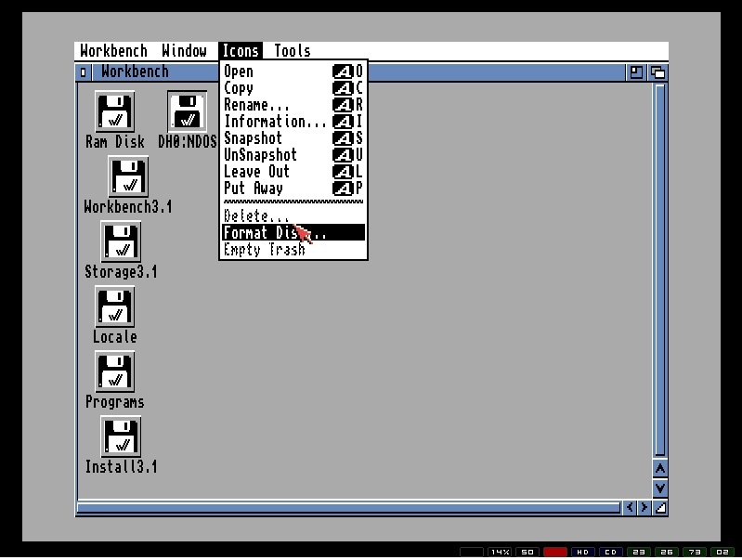742x560 pixels.
Task: Choose Copy from Icons menu
Action: click(293, 88)
